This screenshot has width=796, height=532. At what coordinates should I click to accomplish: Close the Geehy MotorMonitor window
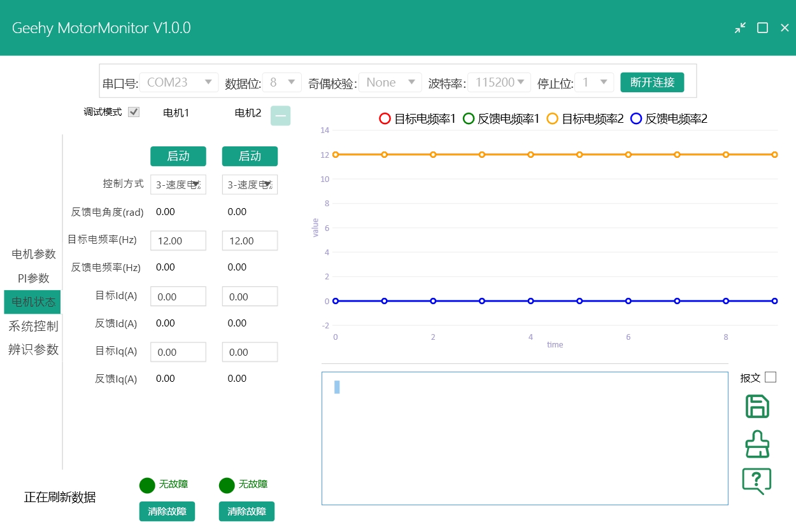(x=785, y=28)
